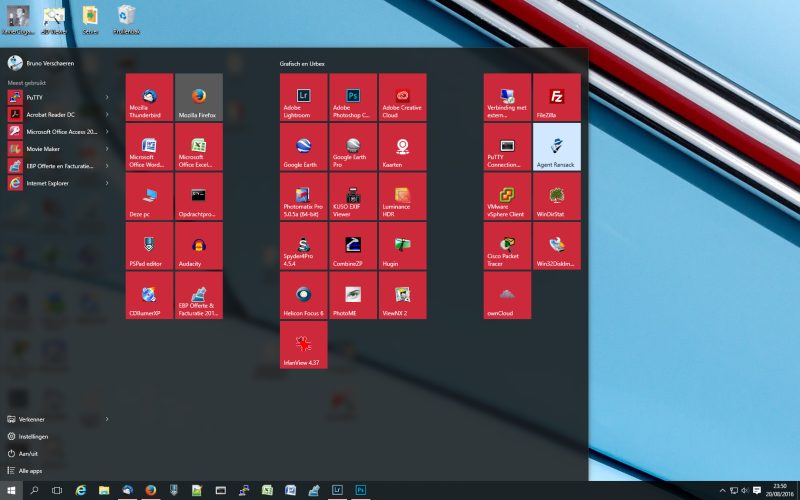Viewport: 800px width, 500px height.
Task: Open the KUSO EXIF Viewer tile
Action: (x=353, y=196)
